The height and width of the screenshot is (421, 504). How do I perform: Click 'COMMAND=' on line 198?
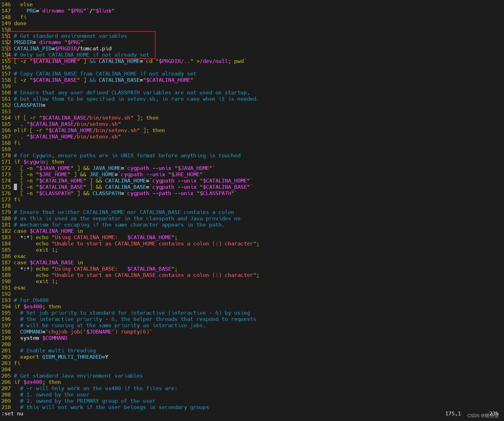pyautogui.click(x=33, y=332)
